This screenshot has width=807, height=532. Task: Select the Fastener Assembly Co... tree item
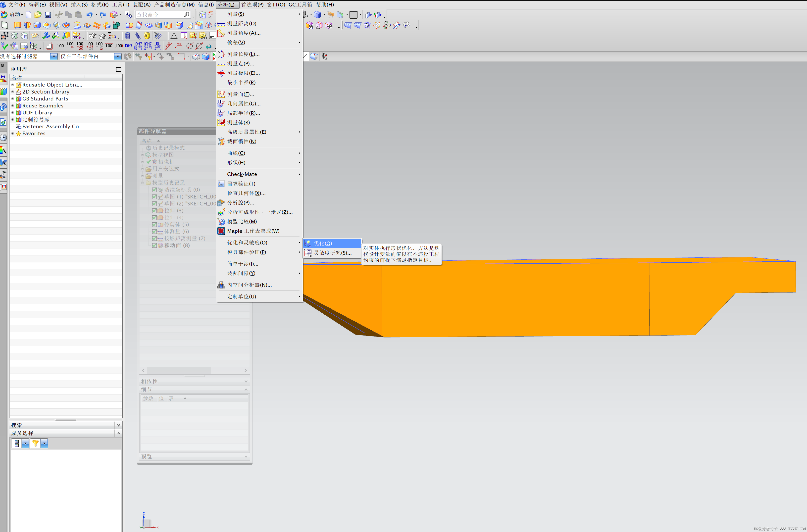click(x=50, y=127)
